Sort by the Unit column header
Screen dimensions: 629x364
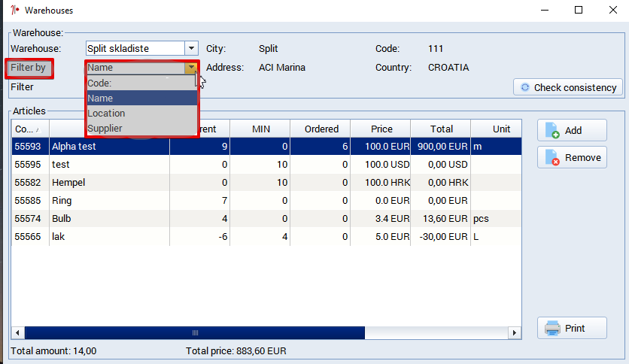[x=497, y=129]
